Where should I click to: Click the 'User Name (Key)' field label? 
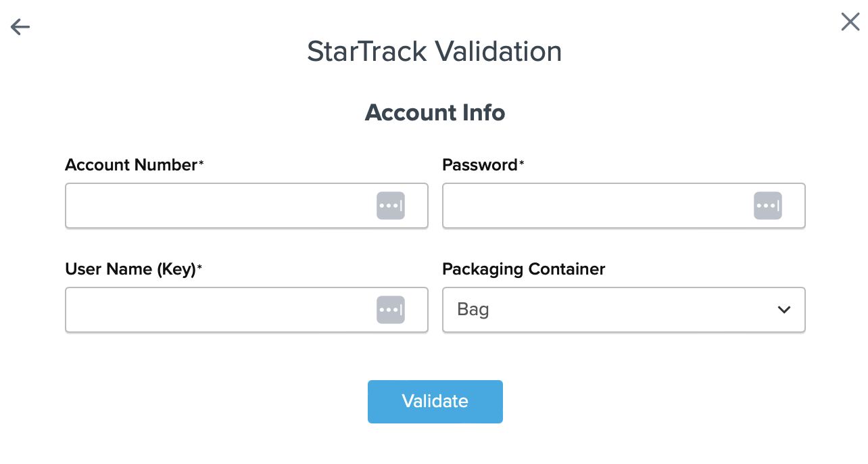(130, 269)
